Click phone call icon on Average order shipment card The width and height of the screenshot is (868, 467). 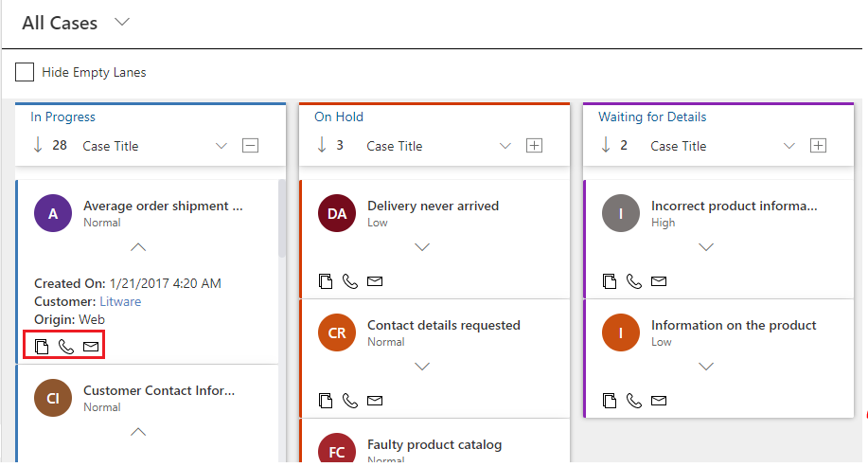(66, 347)
